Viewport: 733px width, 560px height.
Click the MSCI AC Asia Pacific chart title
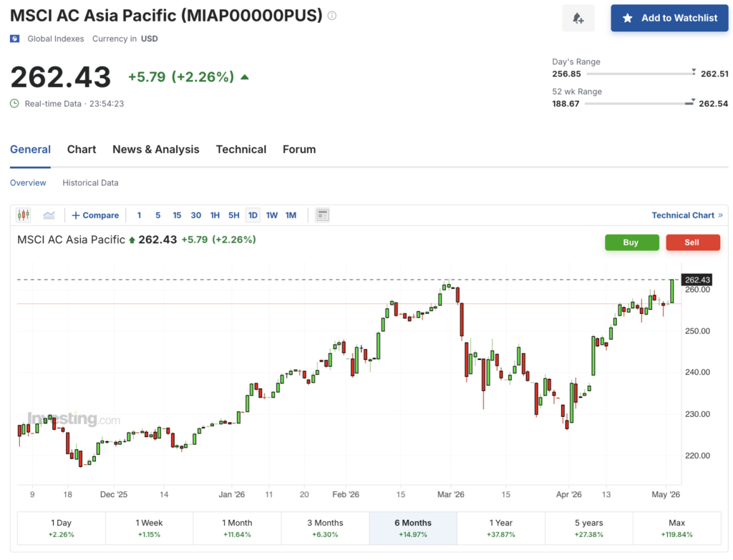pyautogui.click(x=71, y=240)
